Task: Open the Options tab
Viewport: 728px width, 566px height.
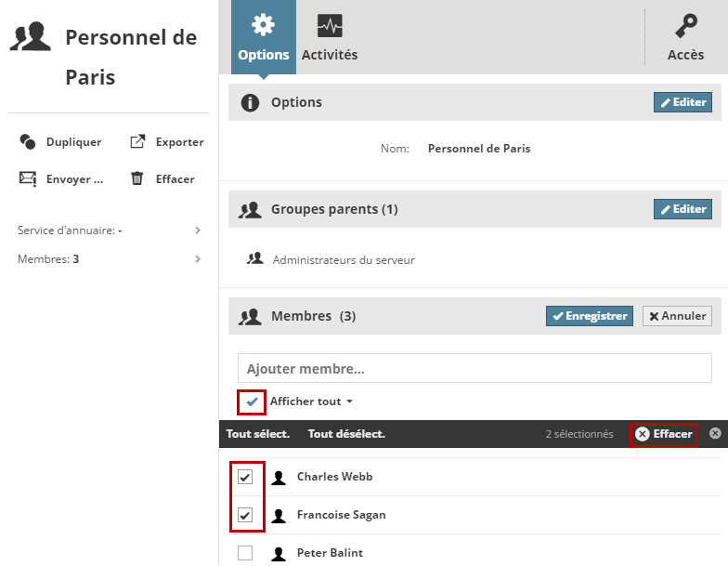Action: [264, 37]
